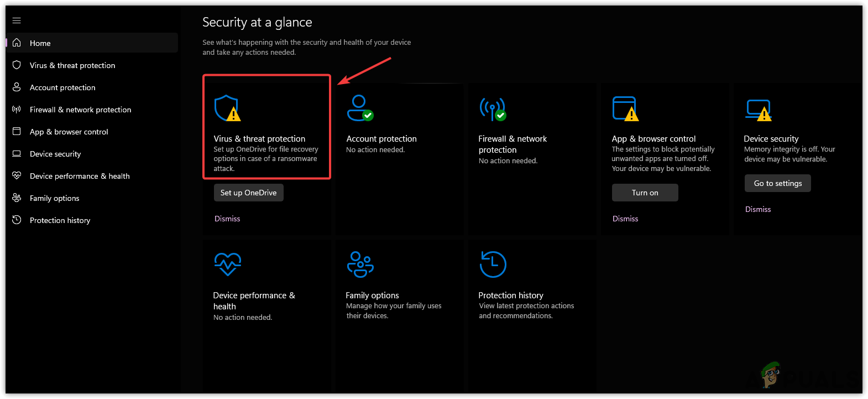Select Firewall & network protection in sidebar

80,110
